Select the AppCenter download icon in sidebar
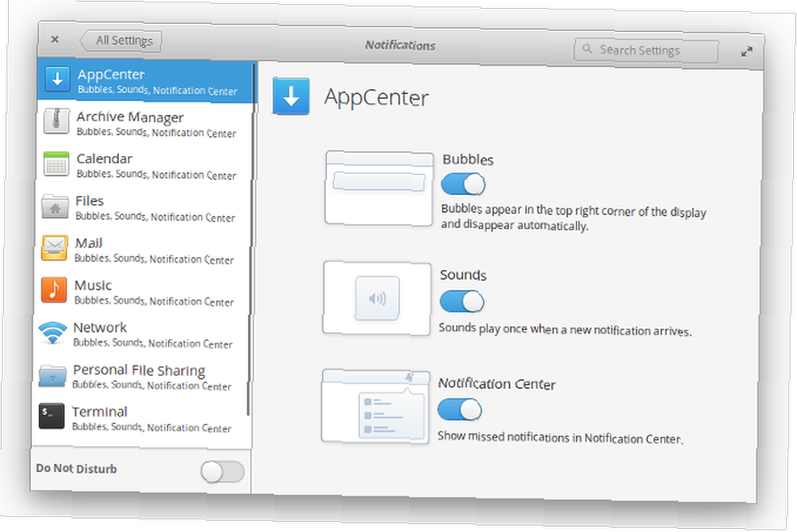This screenshot has height=532, width=797. (x=57, y=80)
